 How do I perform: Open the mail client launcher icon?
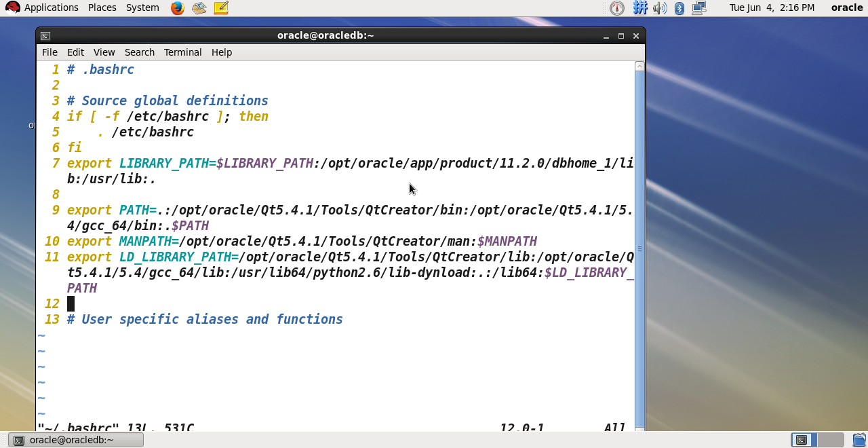199,8
